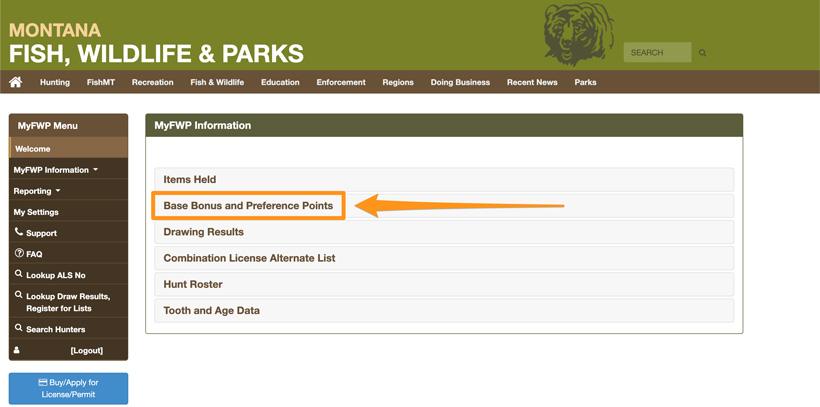
Task: Open the Regions menu
Action: [398, 82]
